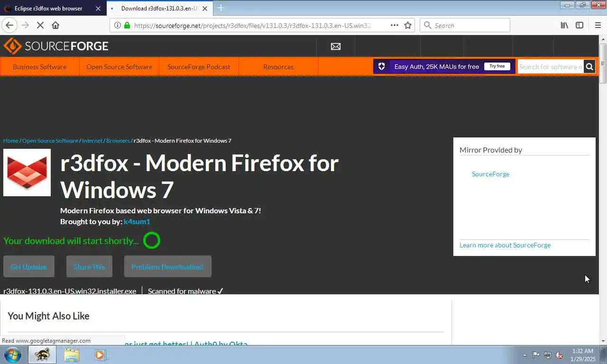Image resolution: width=607 pixels, height=364 pixels.
Task: Open a new tab with the plus button
Action: 221,8
